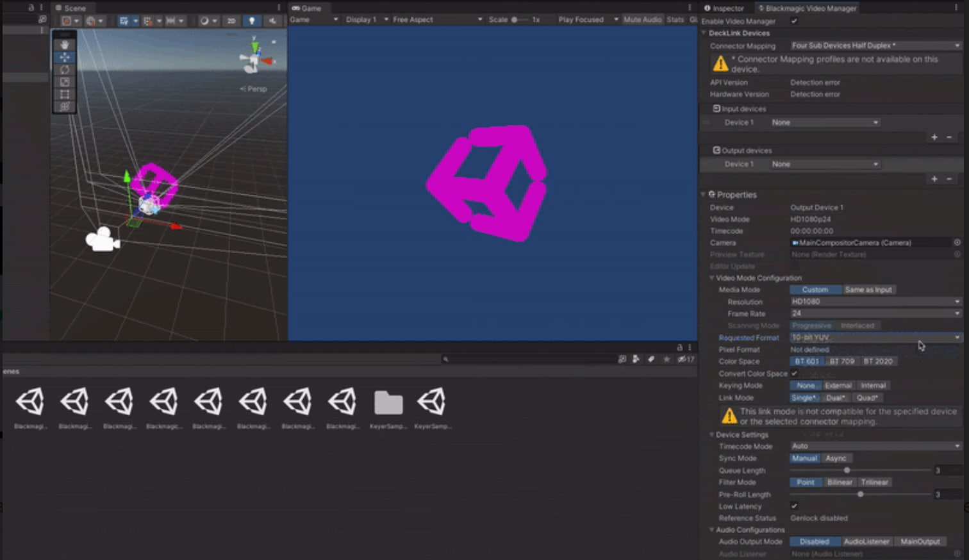969x560 pixels.
Task: Click the Same as Input media mode button
Action: [x=868, y=290]
